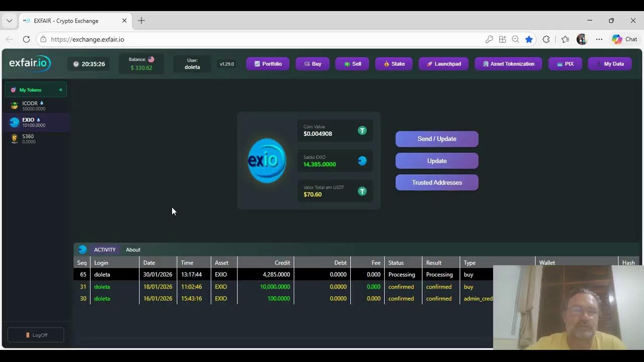
Task: Click the Send / Update button
Action: coord(437,139)
